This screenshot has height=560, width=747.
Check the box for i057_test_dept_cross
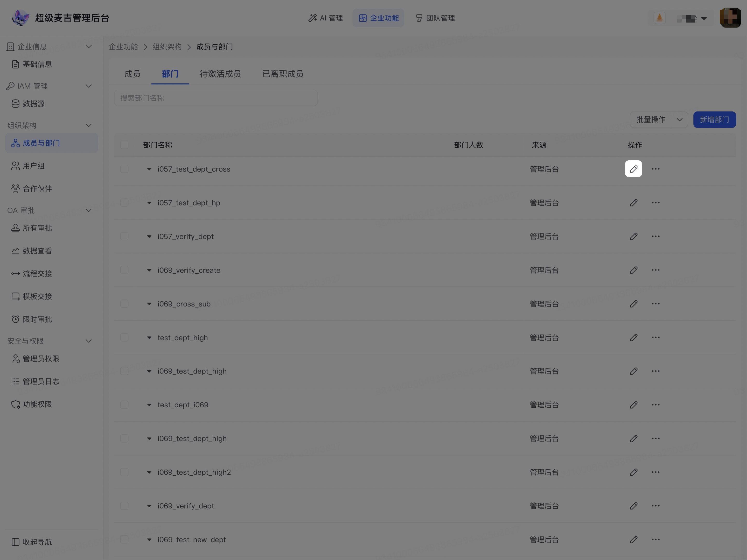pyautogui.click(x=124, y=169)
